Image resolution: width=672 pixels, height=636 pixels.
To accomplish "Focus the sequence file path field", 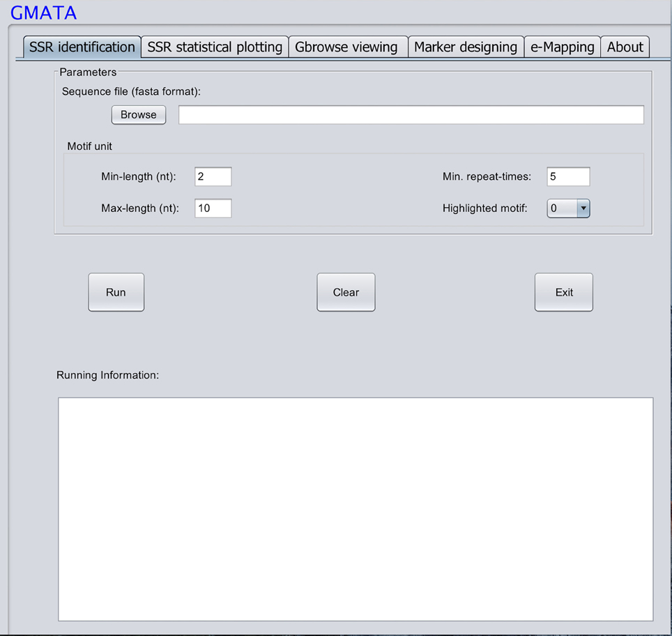I will pos(411,115).
